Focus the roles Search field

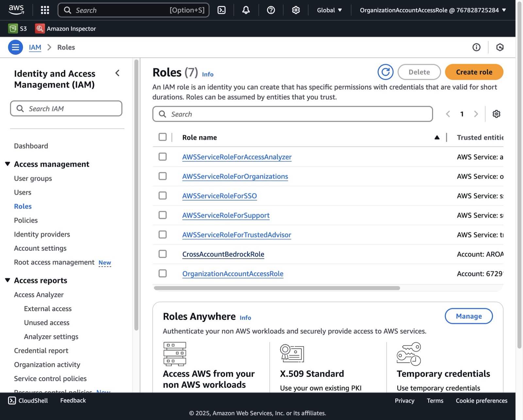coord(293,114)
